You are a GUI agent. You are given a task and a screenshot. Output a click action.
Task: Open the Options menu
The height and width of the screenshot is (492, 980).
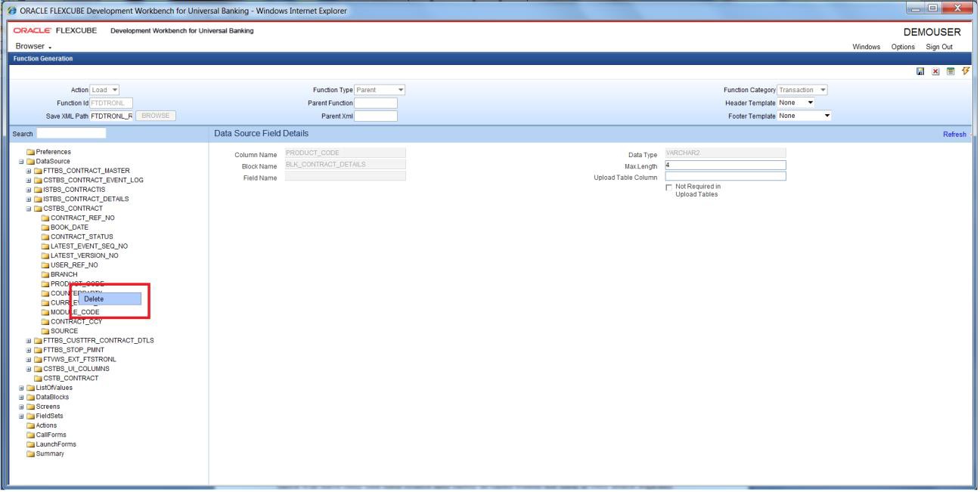coord(903,47)
